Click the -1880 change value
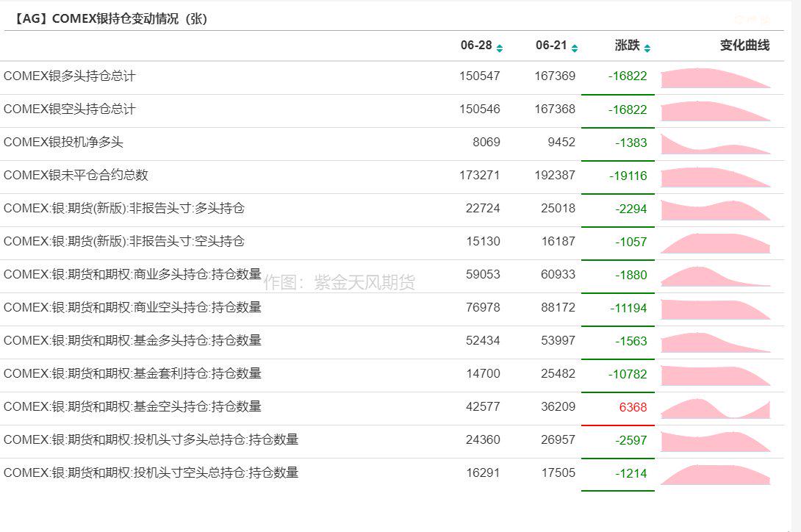The width and height of the screenshot is (801, 532). 631,275
